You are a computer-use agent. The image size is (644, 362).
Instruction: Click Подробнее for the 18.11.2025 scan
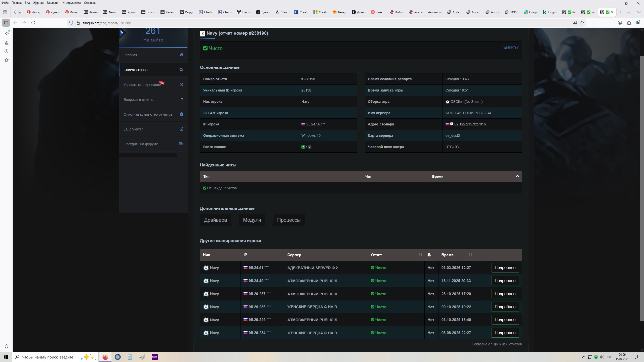505,281
